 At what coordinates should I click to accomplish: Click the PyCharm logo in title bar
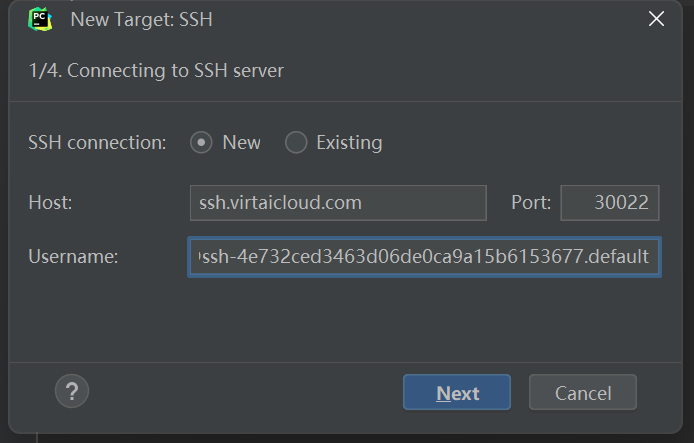(41, 19)
